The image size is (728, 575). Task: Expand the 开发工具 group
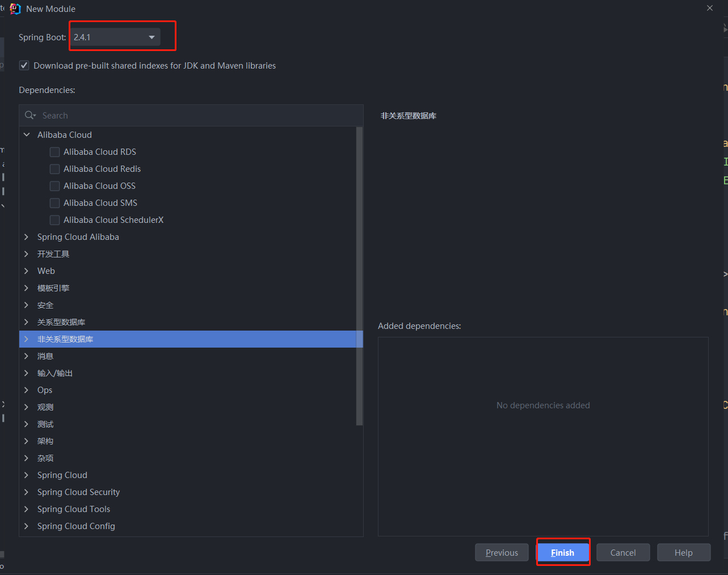point(26,253)
